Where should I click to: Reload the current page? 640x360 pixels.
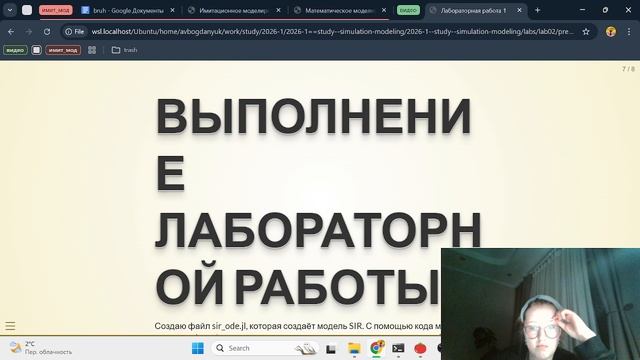point(47,31)
